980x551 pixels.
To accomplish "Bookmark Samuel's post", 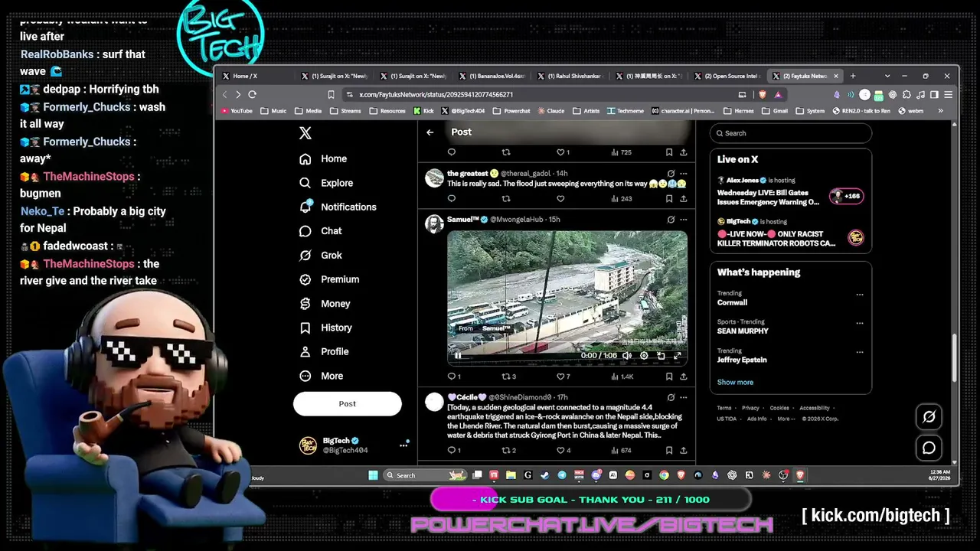I will 669,377.
